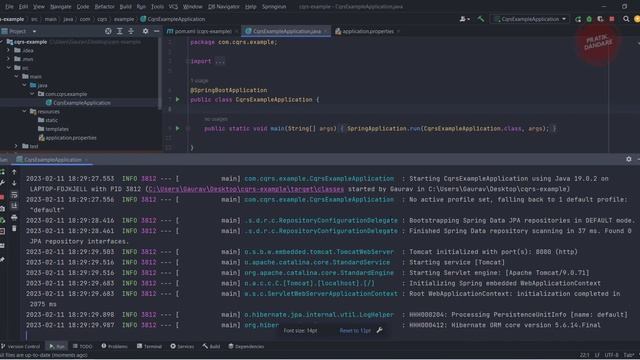Switch to the pom.xml editor tab

click(x=202, y=31)
